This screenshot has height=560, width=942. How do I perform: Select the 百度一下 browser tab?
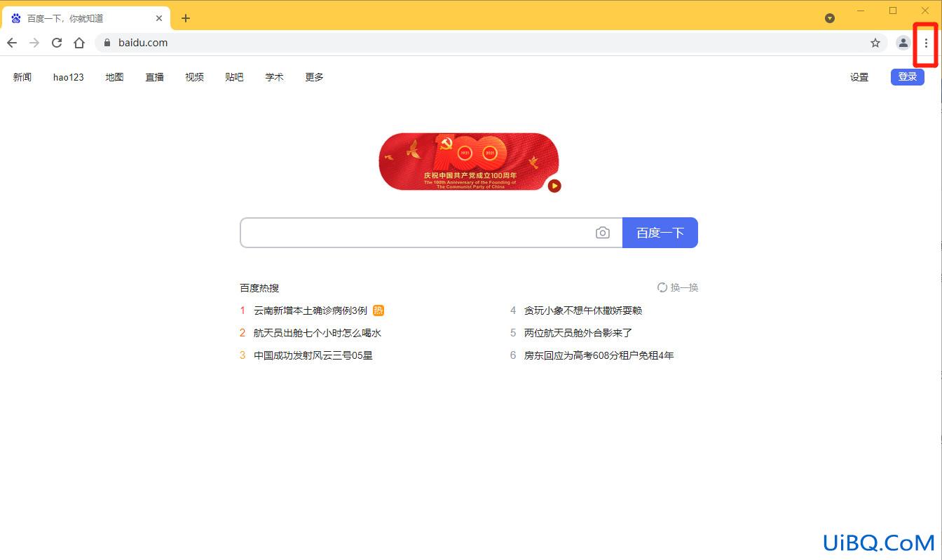pos(86,18)
